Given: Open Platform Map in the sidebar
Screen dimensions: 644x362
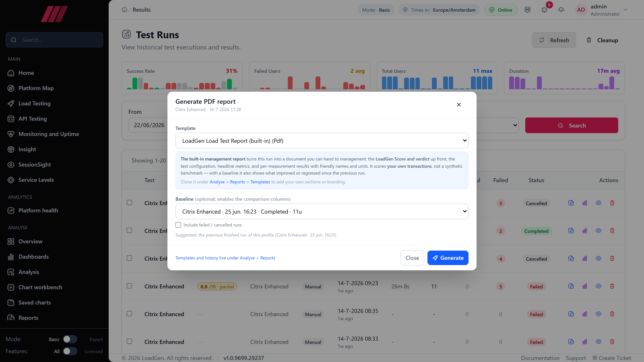Looking at the screenshot, I should (x=54, y=88).
